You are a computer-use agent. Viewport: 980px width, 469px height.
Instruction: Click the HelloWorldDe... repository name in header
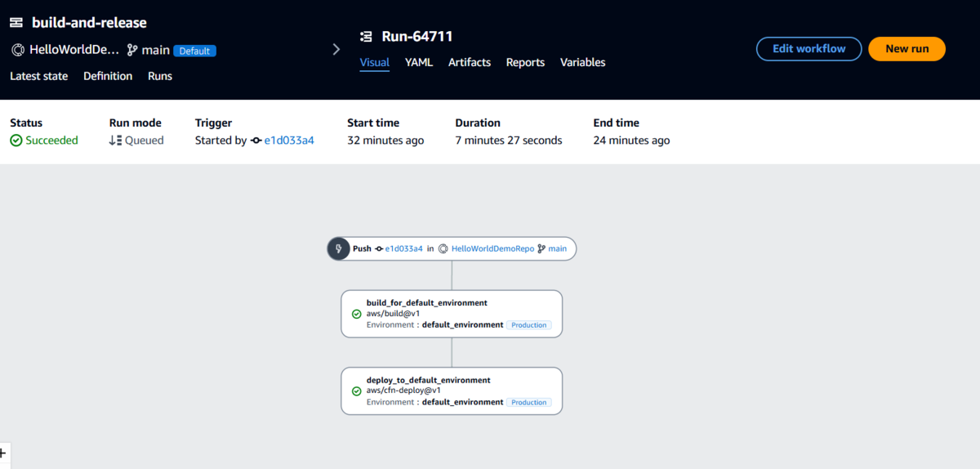click(73, 50)
